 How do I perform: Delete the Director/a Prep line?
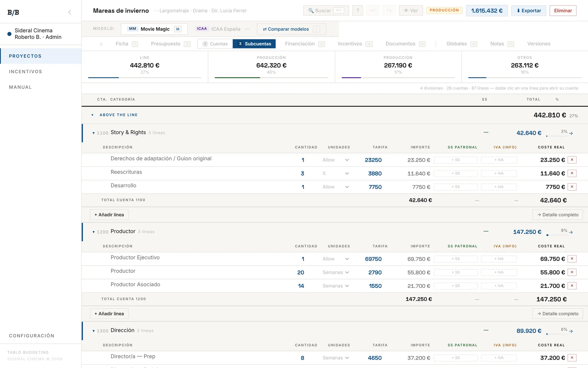tap(572, 358)
